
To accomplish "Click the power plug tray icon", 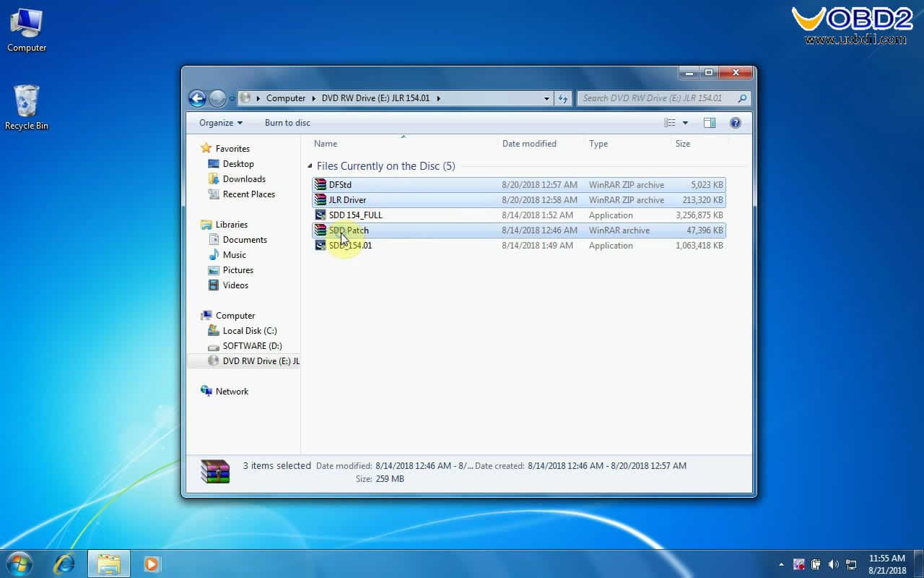I will click(816, 564).
